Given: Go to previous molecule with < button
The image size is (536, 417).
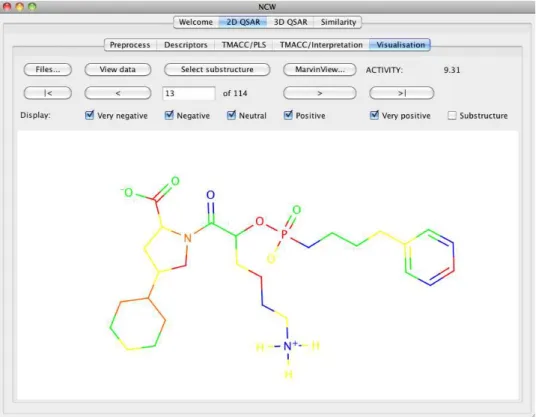Looking at the screenshot, I should tap(118, 93).
